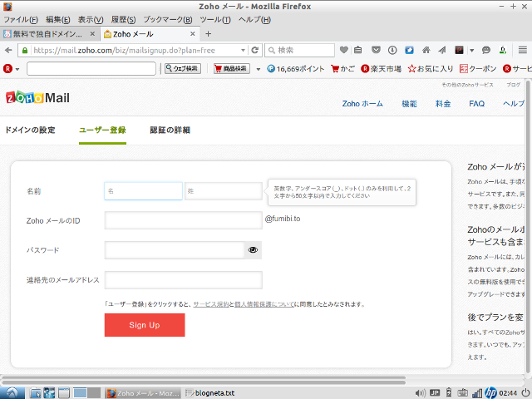Expand the dropdown beside the Rakuten R logo
Screen dimensions: 532x399
click(x=17, y=69)
